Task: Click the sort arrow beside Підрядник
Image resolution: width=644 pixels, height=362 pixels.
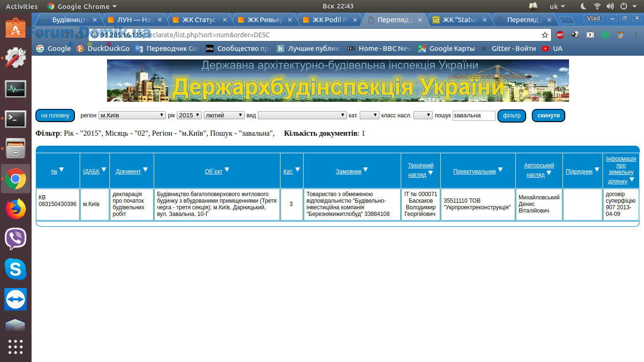Action: tap(597, 170)
